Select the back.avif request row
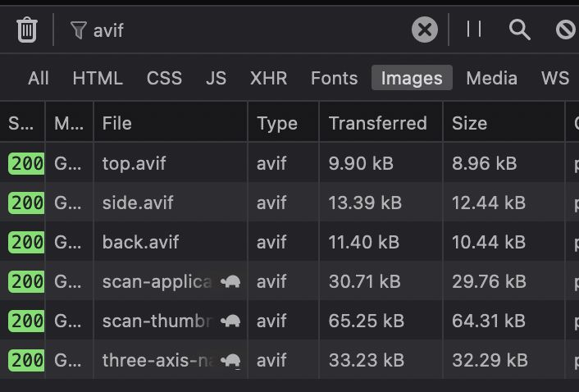Screen dimensions: 579x392 [x=289, y=242]
